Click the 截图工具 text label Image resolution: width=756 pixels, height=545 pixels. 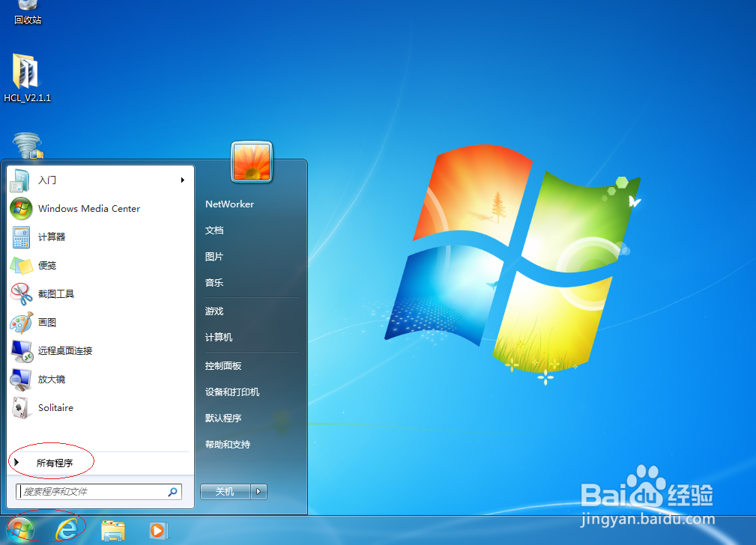[x=56, y=294]
